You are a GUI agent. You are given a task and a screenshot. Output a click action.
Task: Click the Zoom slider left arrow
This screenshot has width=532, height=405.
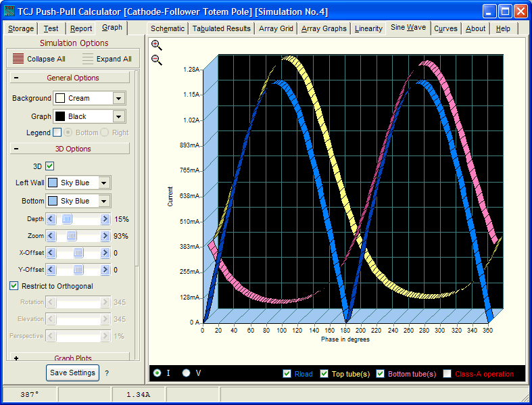point(50,236)
